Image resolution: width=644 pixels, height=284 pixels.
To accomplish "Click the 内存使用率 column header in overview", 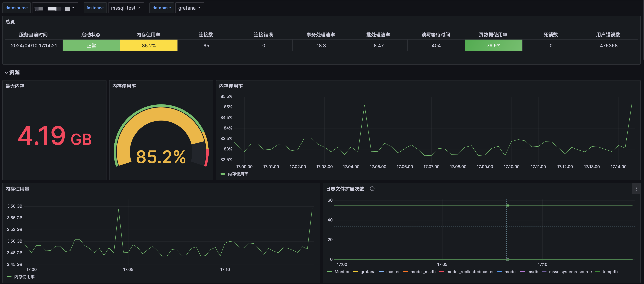I will coord(148,35).
